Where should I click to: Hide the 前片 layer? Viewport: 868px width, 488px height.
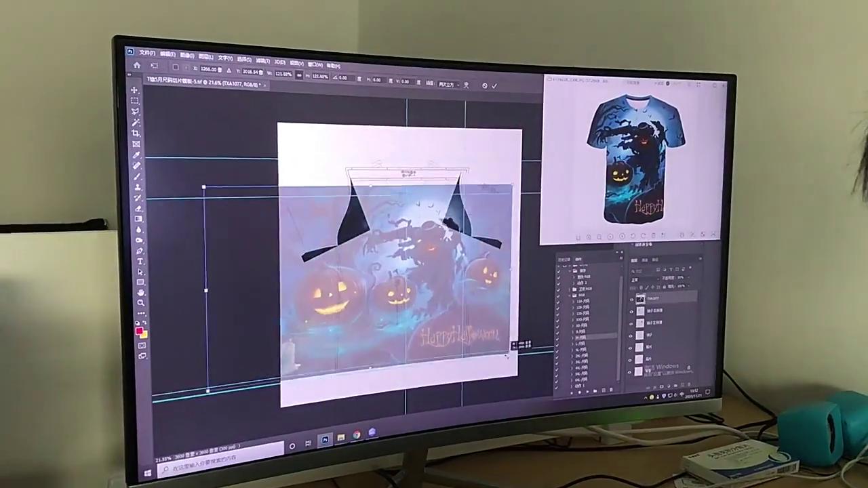click(631, 348)
